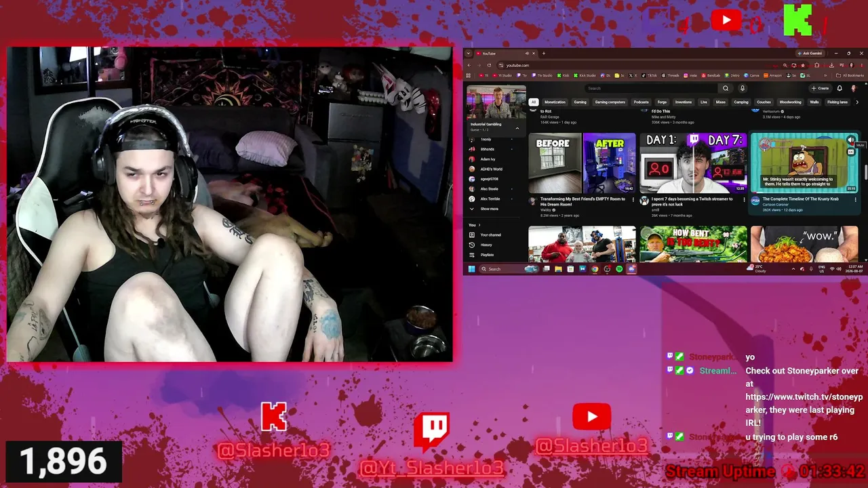Select the Gaming filter chip
The width and height of the screenshot is (868, 488).
580,102
